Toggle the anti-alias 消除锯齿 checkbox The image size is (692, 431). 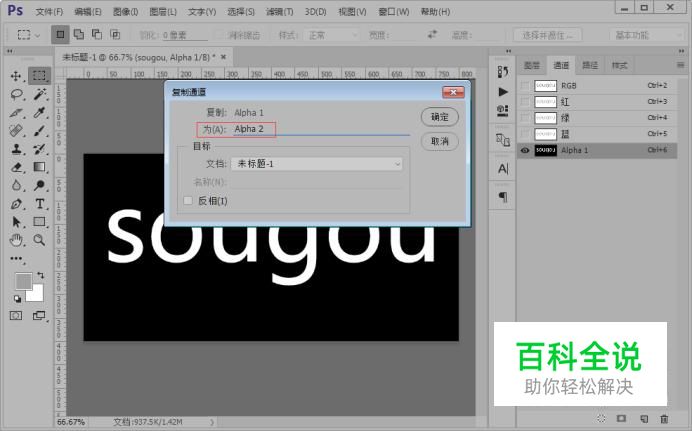[x=218, y=35]
